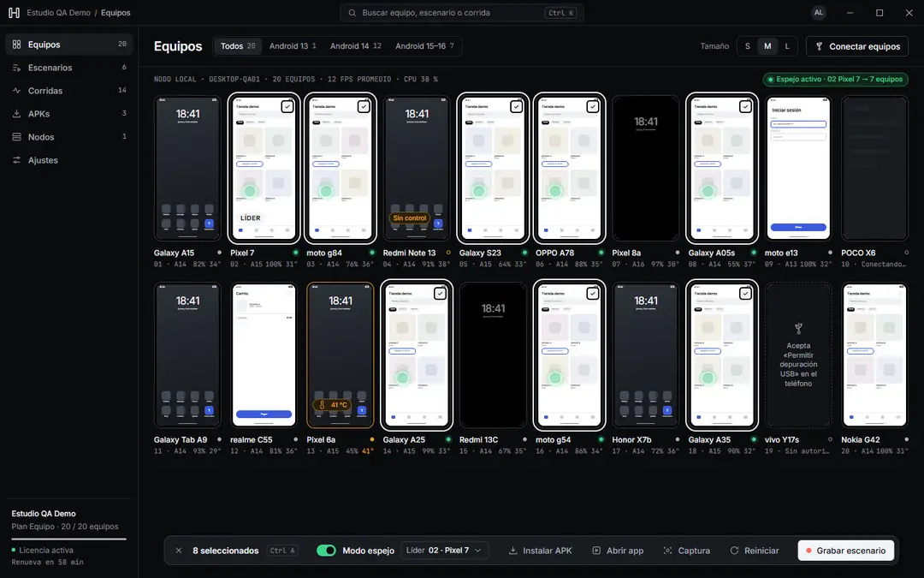Click the restart icon beside Reiniciar
This screenshot has height=578, width=924.
point(734,551)
